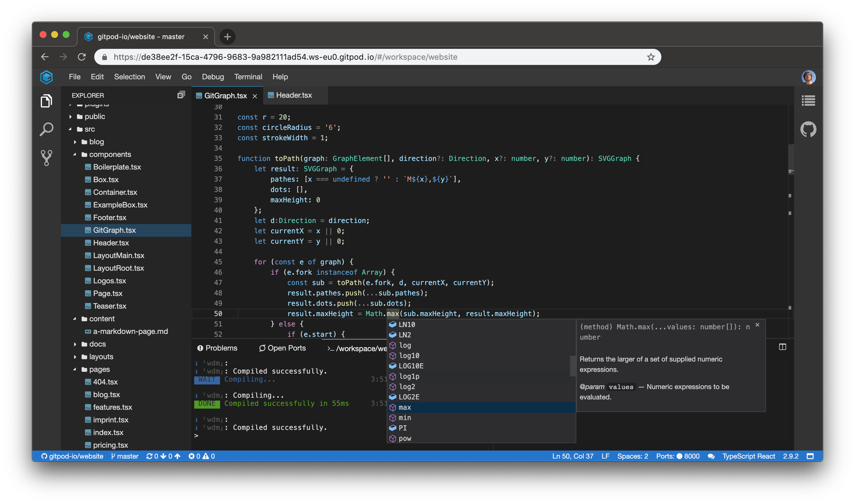Expand the docs folder
Image resolution: width=855 pixels, height=504 pixels.
[x=126, y=344]
